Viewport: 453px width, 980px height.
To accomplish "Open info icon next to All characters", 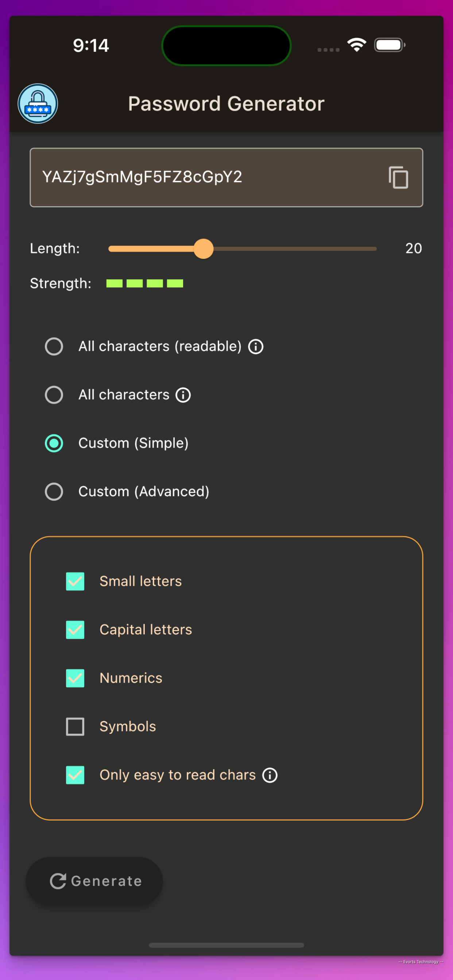I will [x=183, y=395].
